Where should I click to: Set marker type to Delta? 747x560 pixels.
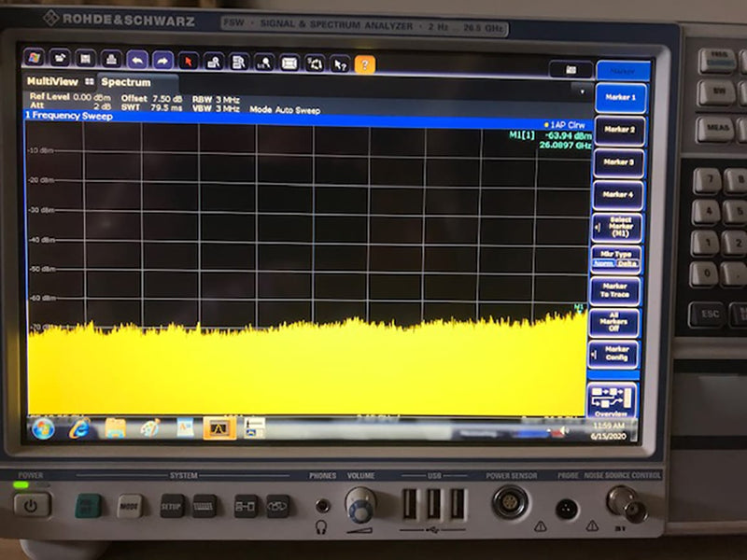point(627,263)
